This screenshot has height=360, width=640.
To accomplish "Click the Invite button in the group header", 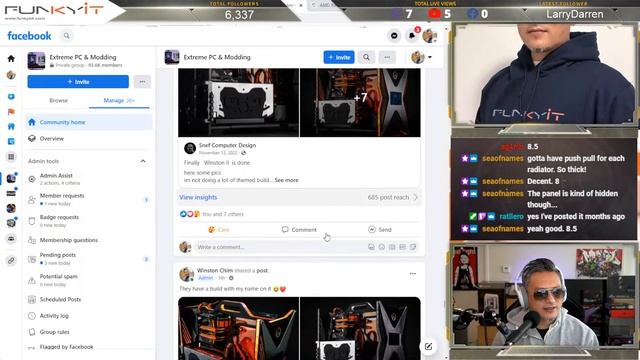I will [339, 57].
